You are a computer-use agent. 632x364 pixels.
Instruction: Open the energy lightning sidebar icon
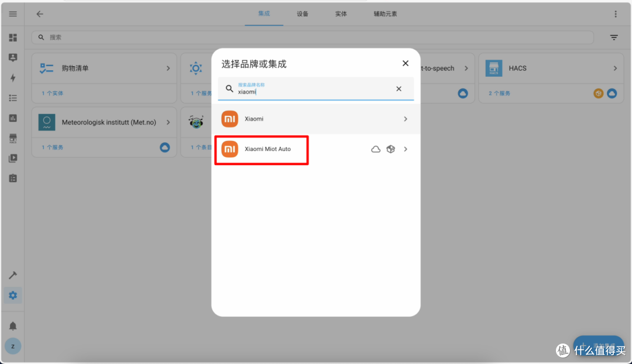coord(13,77)
